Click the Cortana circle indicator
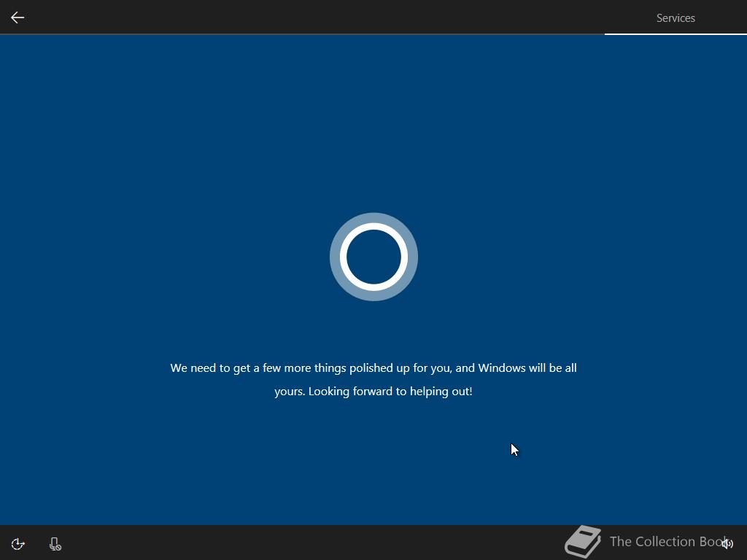Screen dimensions: 747x560 (x=373, y=257)
